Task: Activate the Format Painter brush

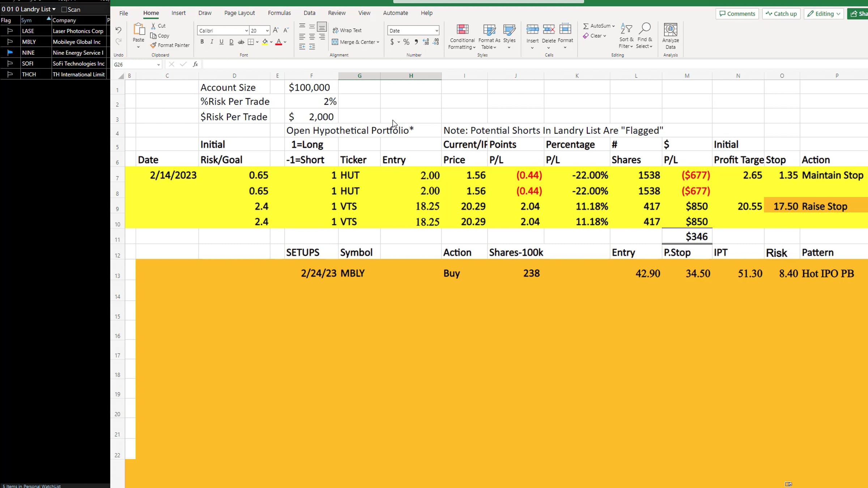Action: coord(170,45)
